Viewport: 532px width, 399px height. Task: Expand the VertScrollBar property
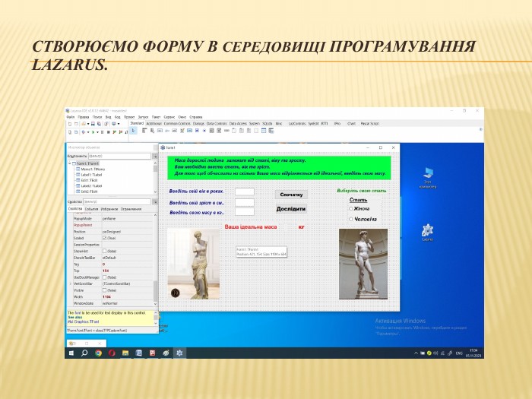coord(70,283)
